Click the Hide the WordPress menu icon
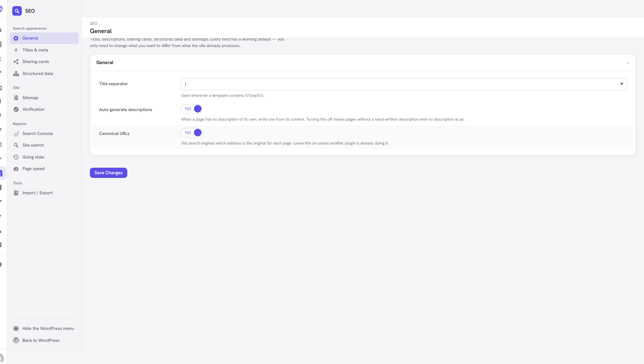644x364 pixels. 16,328
